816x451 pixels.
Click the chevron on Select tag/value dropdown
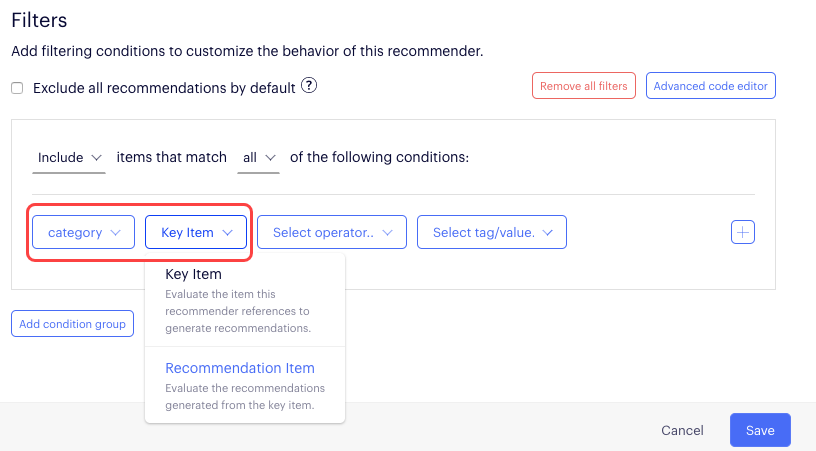pyautogui.click(x=548, y=233)
